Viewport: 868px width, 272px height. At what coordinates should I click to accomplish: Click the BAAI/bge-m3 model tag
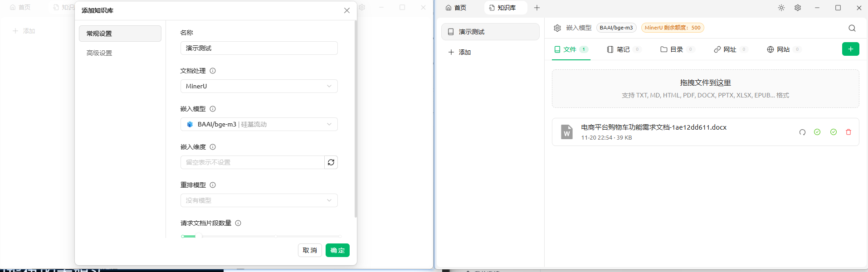[x=616, y=28]
